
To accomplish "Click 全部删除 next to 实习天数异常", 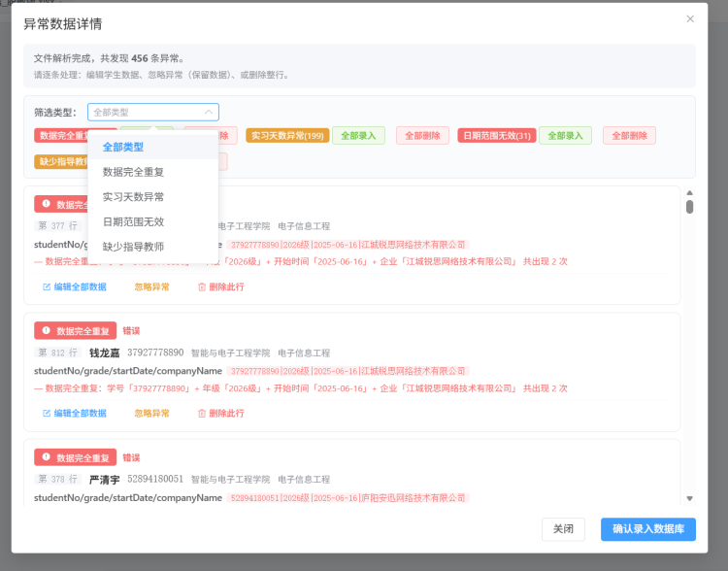I will [x=422, y=136].
